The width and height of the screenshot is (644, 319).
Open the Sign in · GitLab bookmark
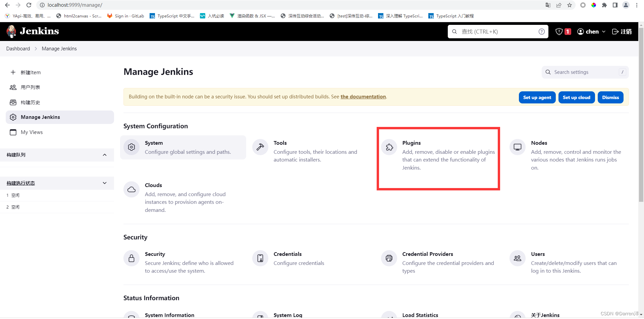125,16
